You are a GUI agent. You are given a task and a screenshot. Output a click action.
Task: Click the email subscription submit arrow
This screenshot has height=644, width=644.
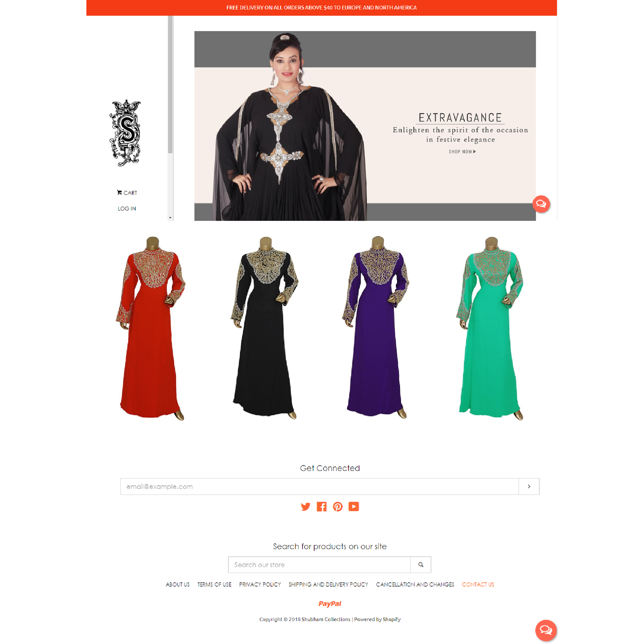[x=529, y=486]
